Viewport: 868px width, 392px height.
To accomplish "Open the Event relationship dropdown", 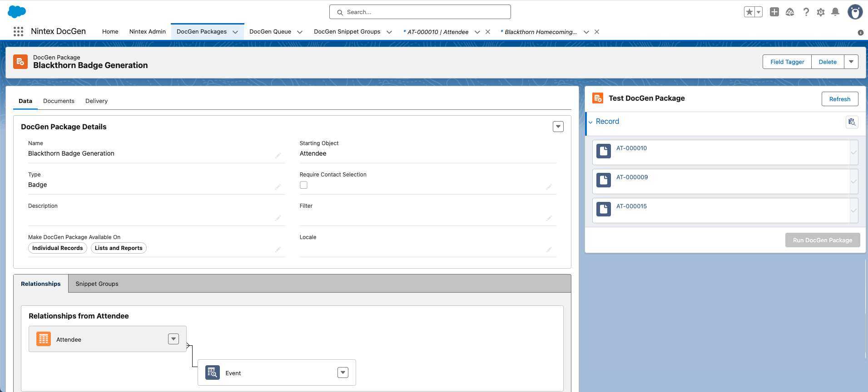I will point(343,372).
